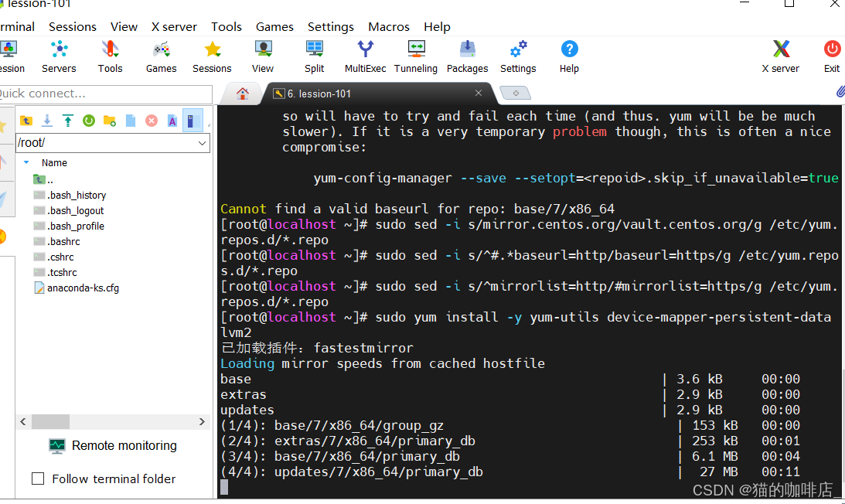
Task: Create new file in SFTP panel
Action: coord(131,121)
